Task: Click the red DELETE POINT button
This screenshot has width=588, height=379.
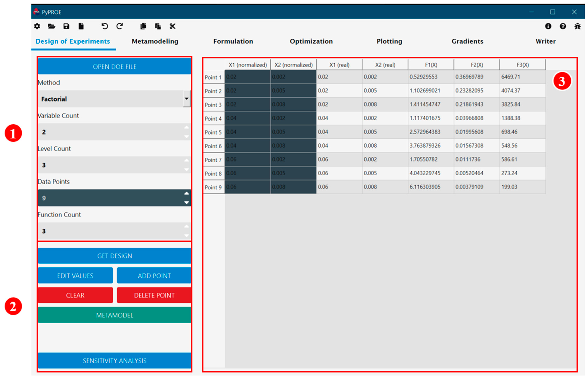Action: [x=154, y=295]
